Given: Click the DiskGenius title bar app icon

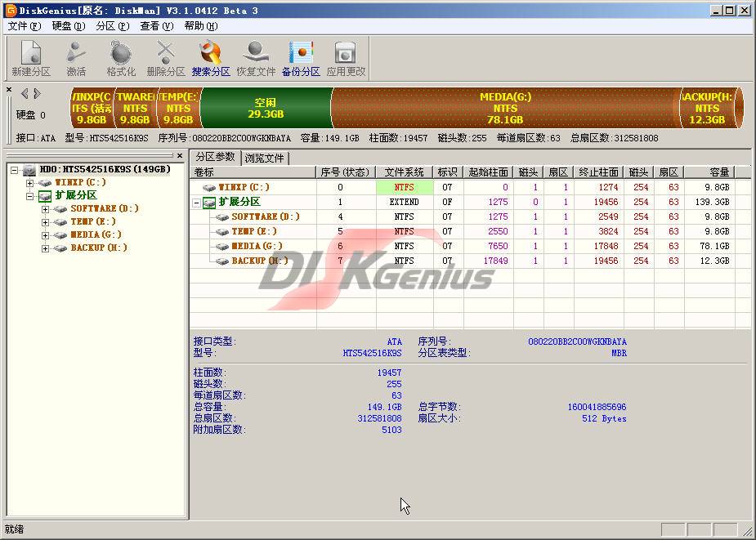Looking at the screenshot, I should [x=10, y=10].
